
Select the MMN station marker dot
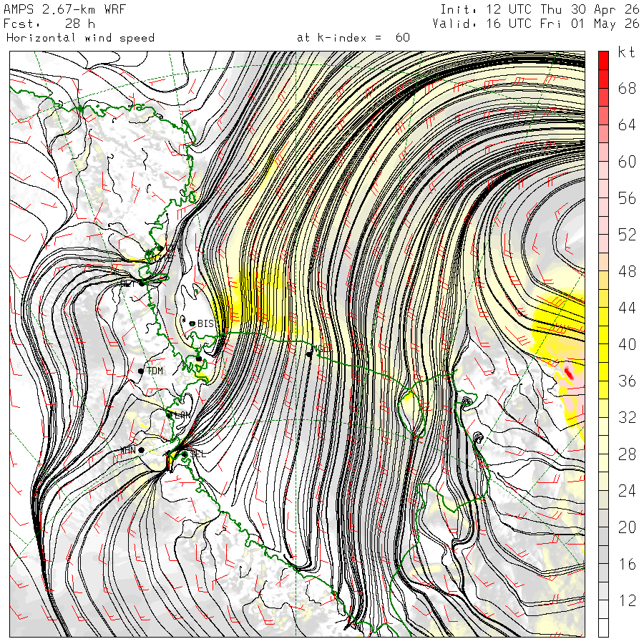tap(141, 450)
